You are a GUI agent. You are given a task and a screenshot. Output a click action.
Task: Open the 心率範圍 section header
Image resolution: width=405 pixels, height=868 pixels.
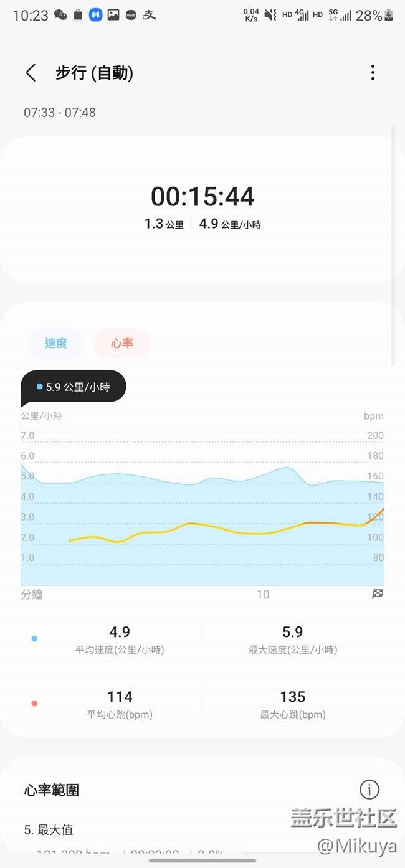pos(52,790)
